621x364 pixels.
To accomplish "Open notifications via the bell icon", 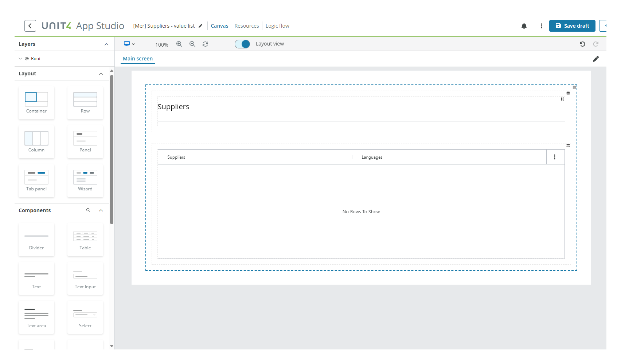I will [524, 26].
